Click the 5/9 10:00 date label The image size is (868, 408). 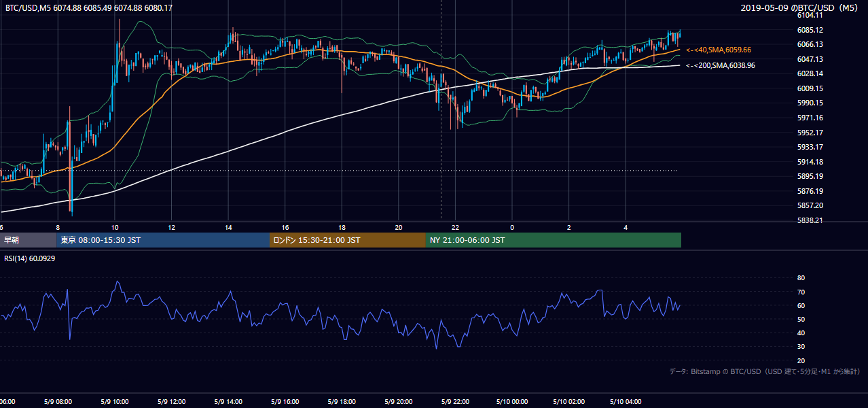114,402
